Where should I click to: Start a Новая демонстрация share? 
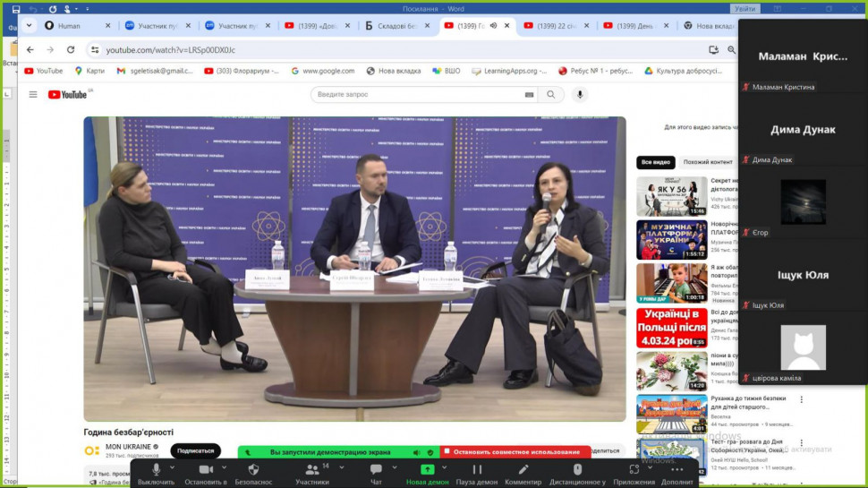(428, 475)
